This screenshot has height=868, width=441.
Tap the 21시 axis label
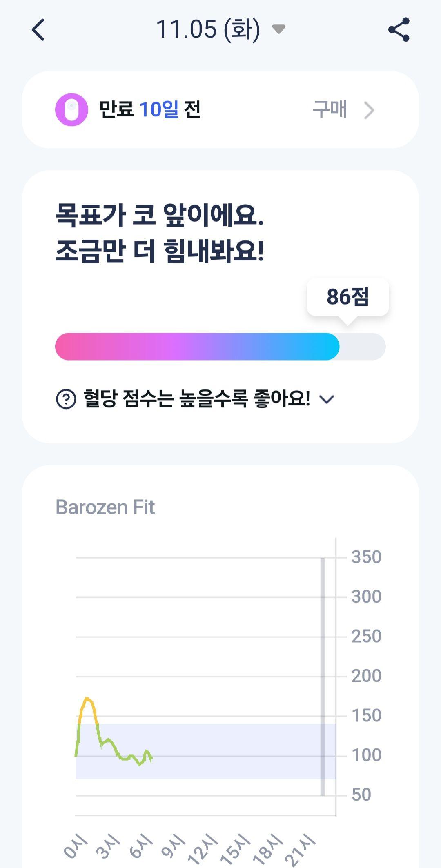click(300, 850)
